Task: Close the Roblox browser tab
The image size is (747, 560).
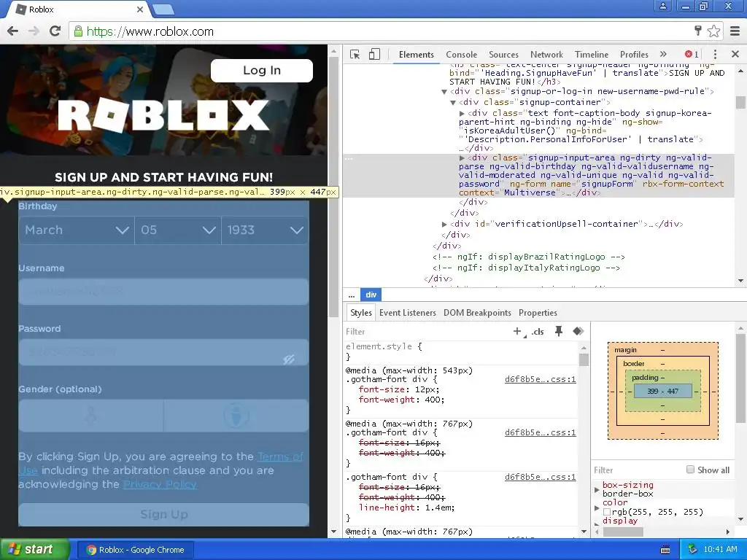Action: (x=139, y=9)
